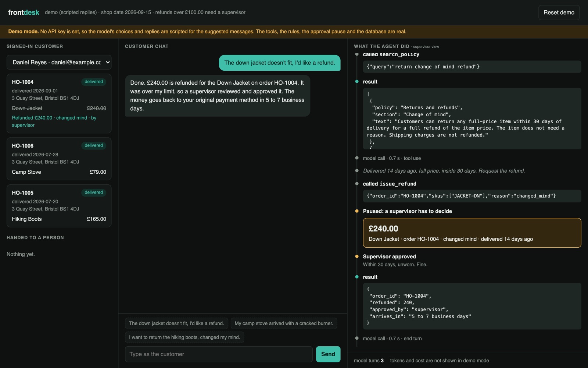The image size is (588, 368).
Task: Click the Reset demo button
Action: pyautogui.click(x=559, y=13)
